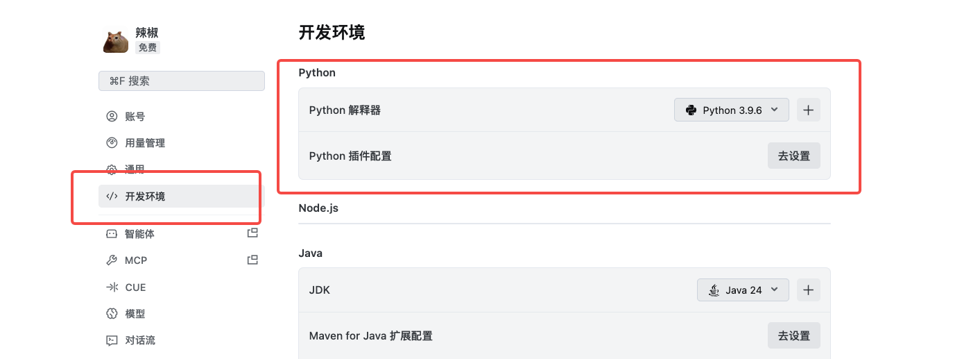
Task: Click the 用量管理 gauge icon
Action: [112, 143]
